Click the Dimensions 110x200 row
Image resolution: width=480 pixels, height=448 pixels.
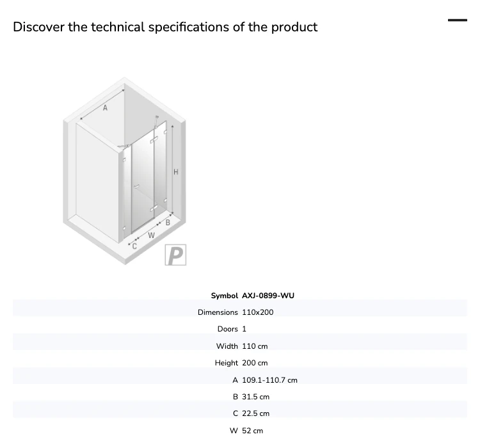240,312
